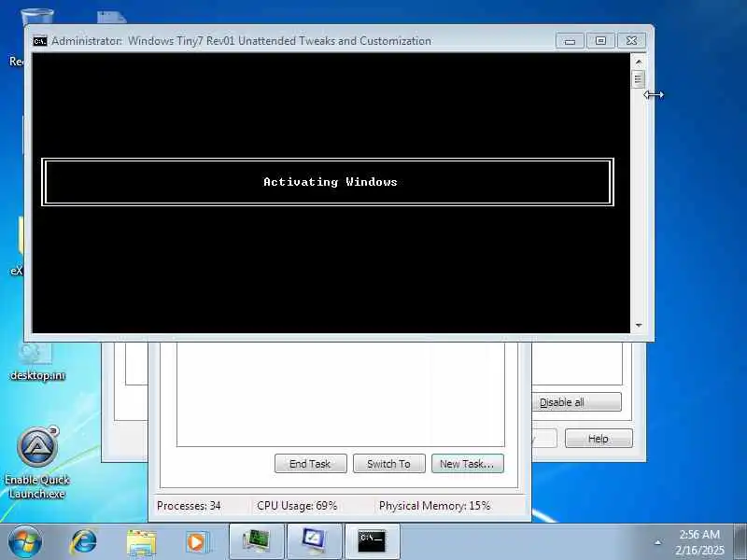Click End Task in Task Manager
Image resolution: width=747 pixels, height=560 pixels.
tap(311, 464)
